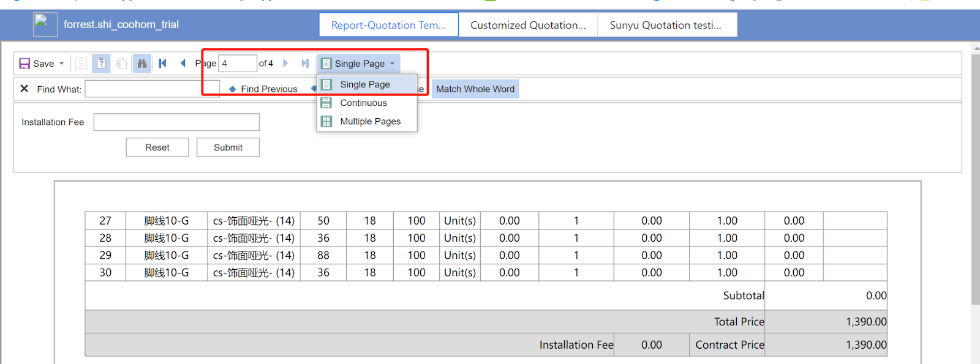Submit the Installation Fee form
The image size is (980, 364).
(x=228, y=147)
